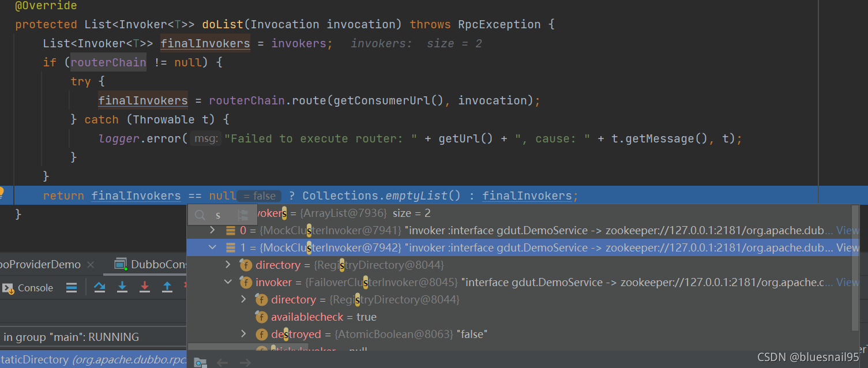Click the DubboCons run tab icon
Screen dimensions: 868x368
[121, 264]
